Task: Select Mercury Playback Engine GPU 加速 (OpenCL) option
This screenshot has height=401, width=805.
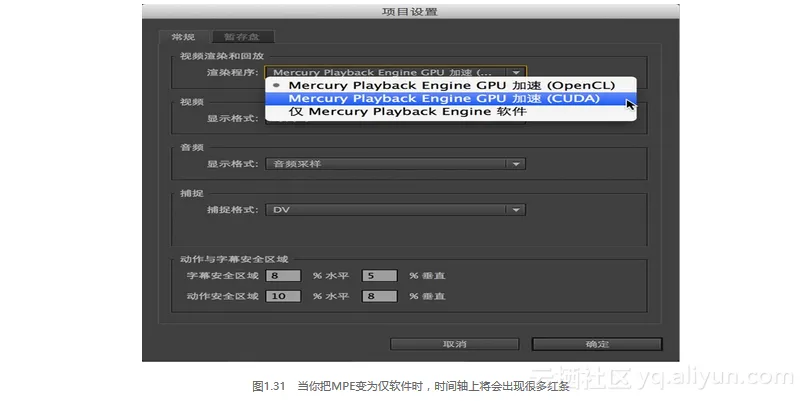Action: tap(451, 86)
